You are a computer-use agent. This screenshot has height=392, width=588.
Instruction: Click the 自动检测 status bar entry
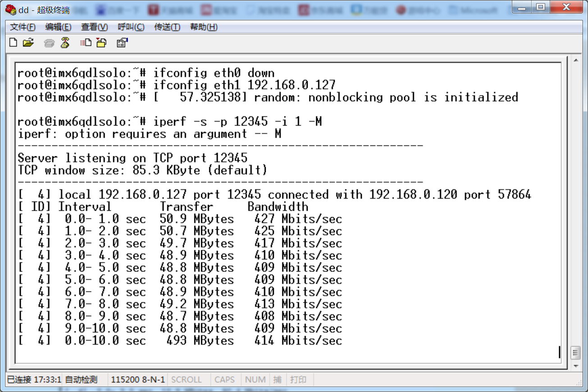[x=81, y=380]
